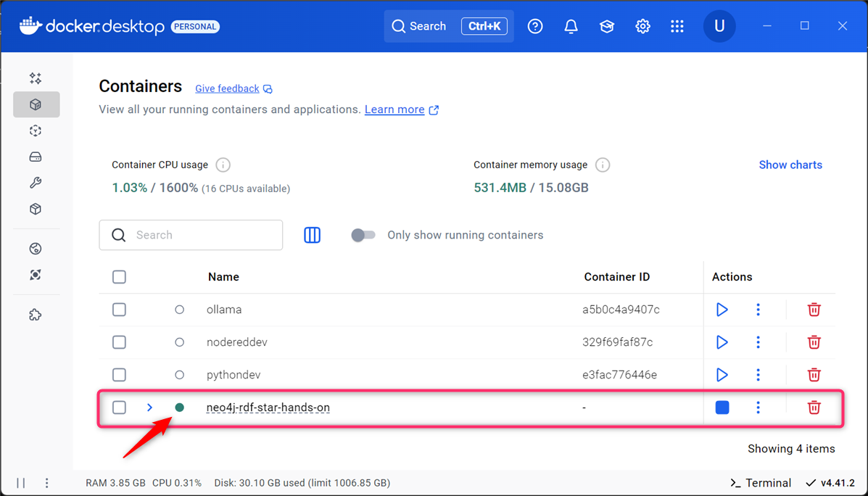This screenshot has width=868, height=496.
Task: Open the Images sidebar icon
Action: [x=36, y=131]
